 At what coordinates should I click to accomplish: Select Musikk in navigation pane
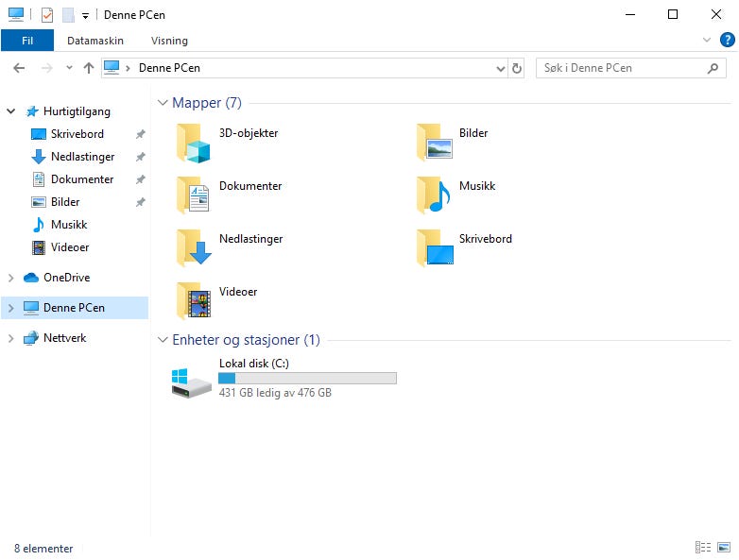(69, 225)
